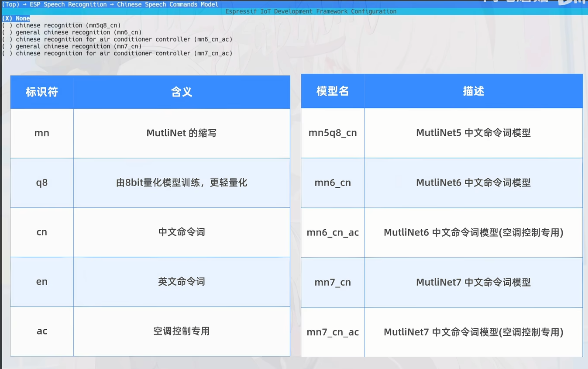Image resolution: width=588 pixels, height=369 pixels.
Task: Click the MutliNet5 中文命令词模型 cell
Action: [474, 133]
